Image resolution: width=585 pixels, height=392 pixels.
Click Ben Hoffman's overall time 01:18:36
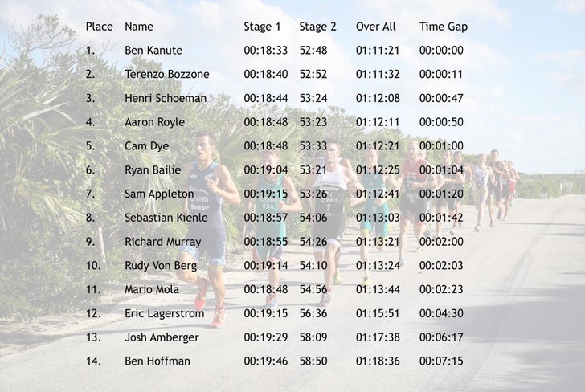pos(378,361)
